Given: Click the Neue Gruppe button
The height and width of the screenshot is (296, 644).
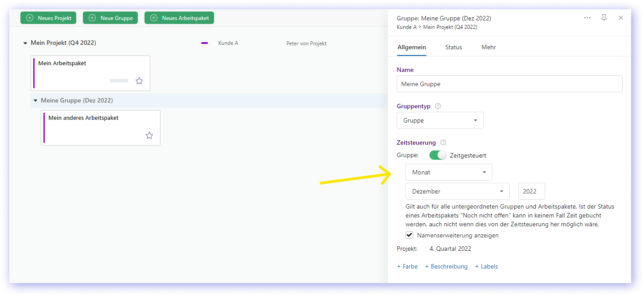Looking at the screenshot, I should point(110,18).
